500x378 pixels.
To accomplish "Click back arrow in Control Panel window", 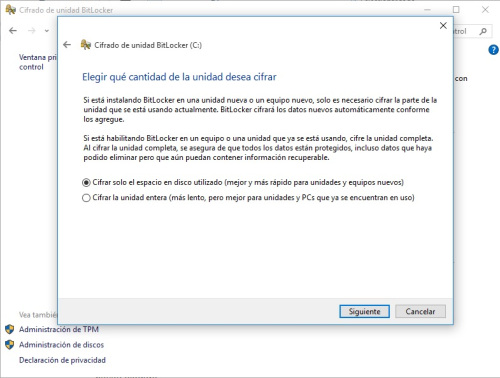I will click(13, 31).
